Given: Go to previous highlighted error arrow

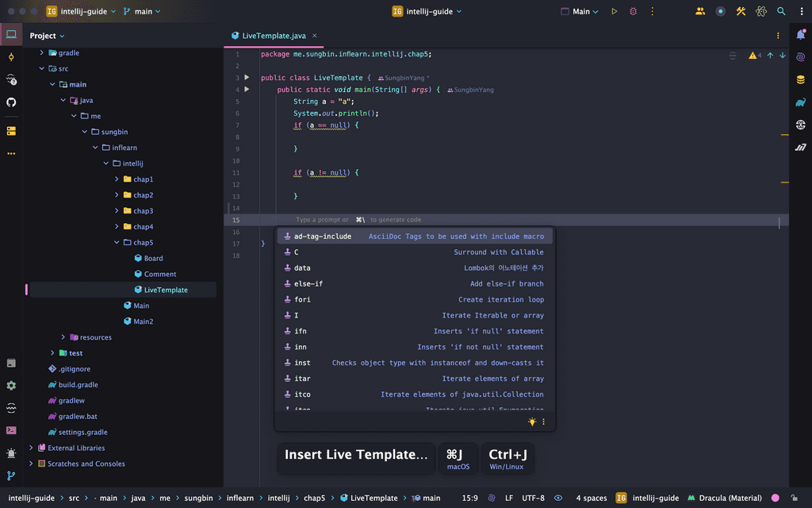Looking at the screenshot, I should (x=770, y=55).
